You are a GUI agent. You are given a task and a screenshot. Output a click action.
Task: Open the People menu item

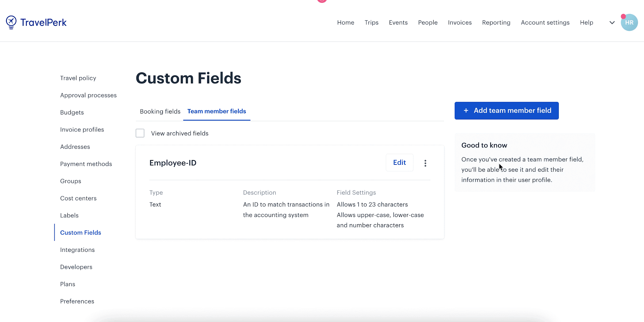point(428,23)
